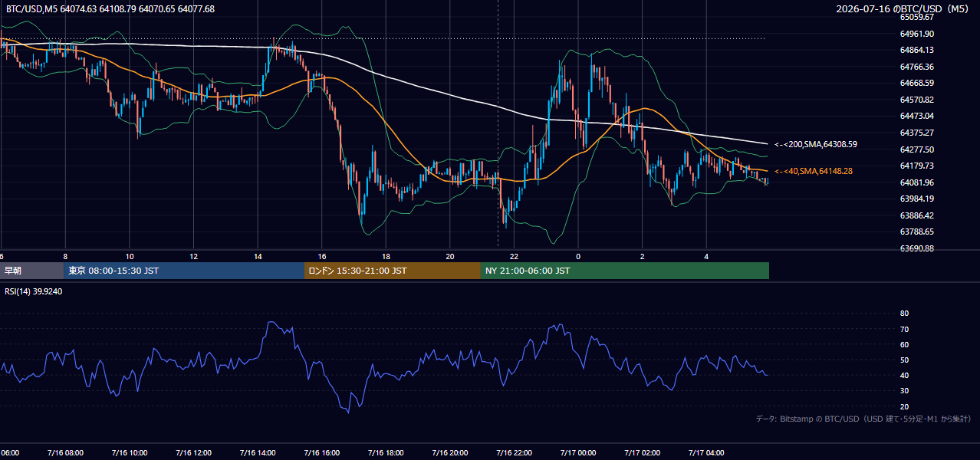Select the 200 SMA label 64308.59
980x460 pixels.
pos(816,144)
